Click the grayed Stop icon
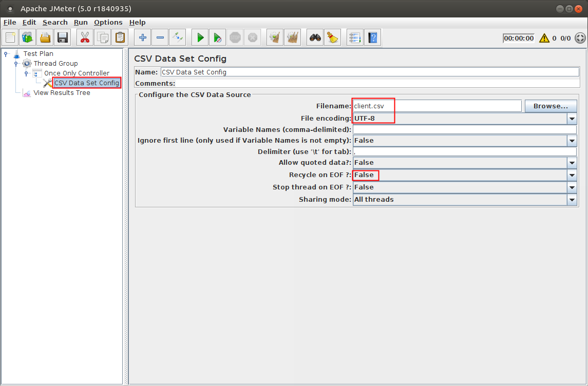The image size is (588, 386). [x=235, y=37]
